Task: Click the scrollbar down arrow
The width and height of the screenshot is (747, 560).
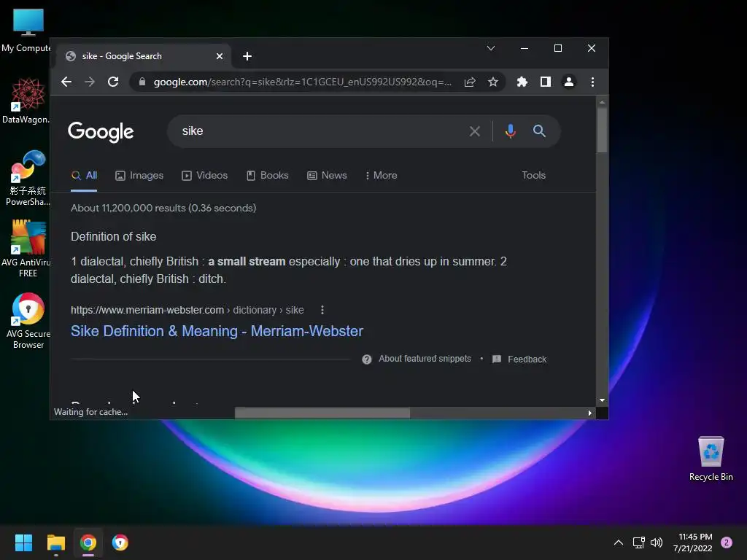Action: [602, 400]
